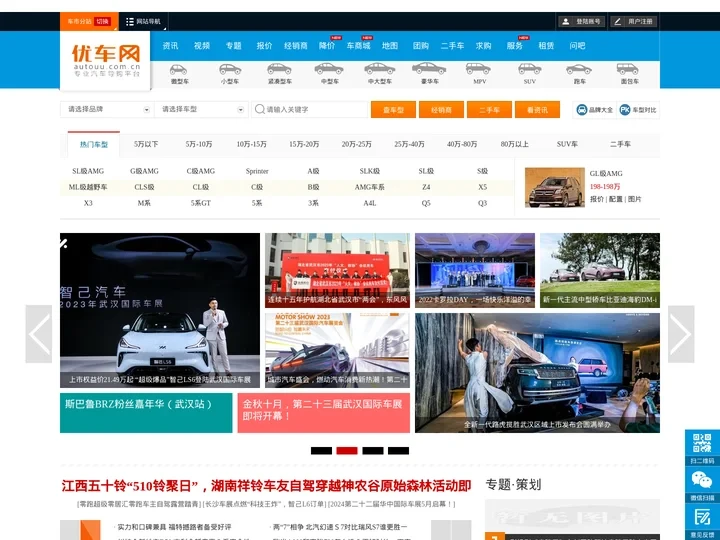Click the orange 经销商 search button
720x540 pixels.
pos(441,110)
